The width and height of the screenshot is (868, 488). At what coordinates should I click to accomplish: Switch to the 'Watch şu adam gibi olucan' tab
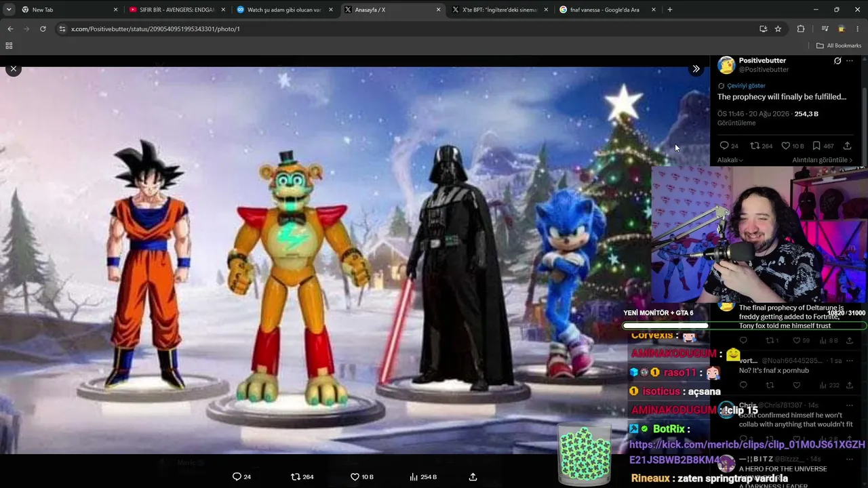(x=283, y=9)
